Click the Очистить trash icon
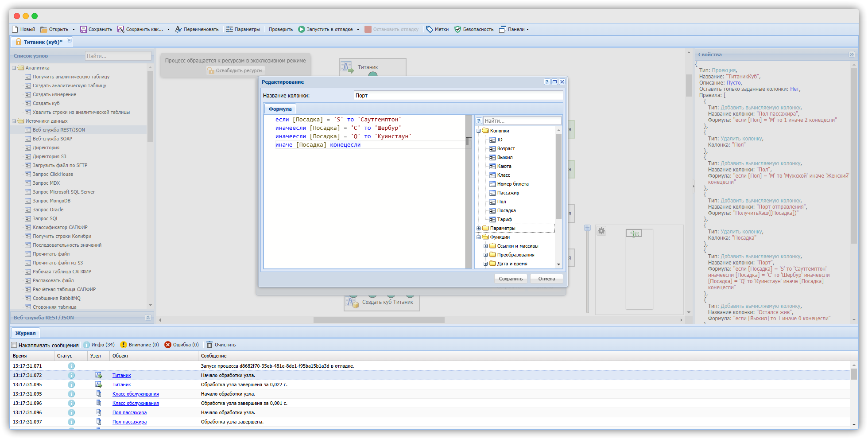Image resolution: width=868 pixels, height=439 pixels. click(x=209, y=345)
